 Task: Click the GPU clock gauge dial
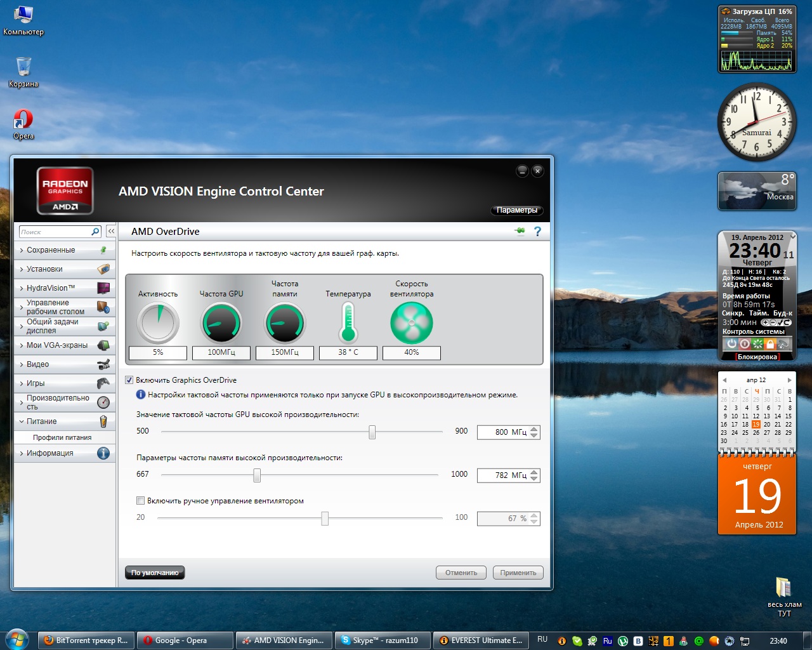coord(221,322)
